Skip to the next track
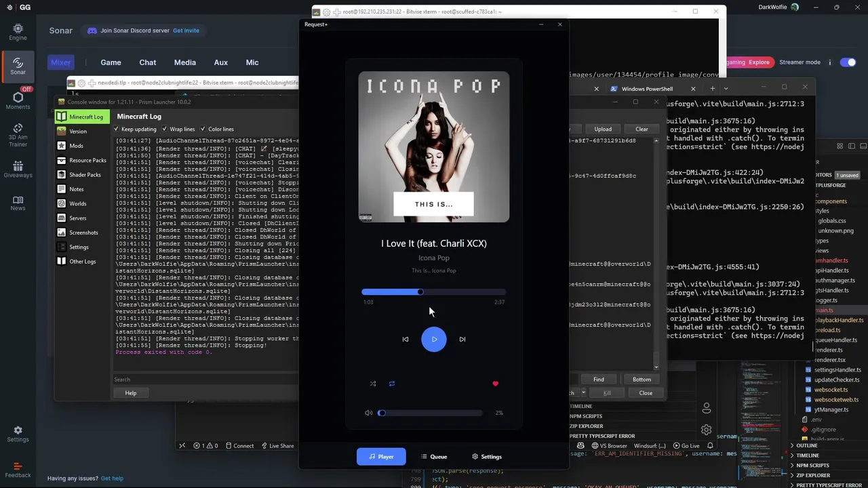 click(x=462, y=339)
